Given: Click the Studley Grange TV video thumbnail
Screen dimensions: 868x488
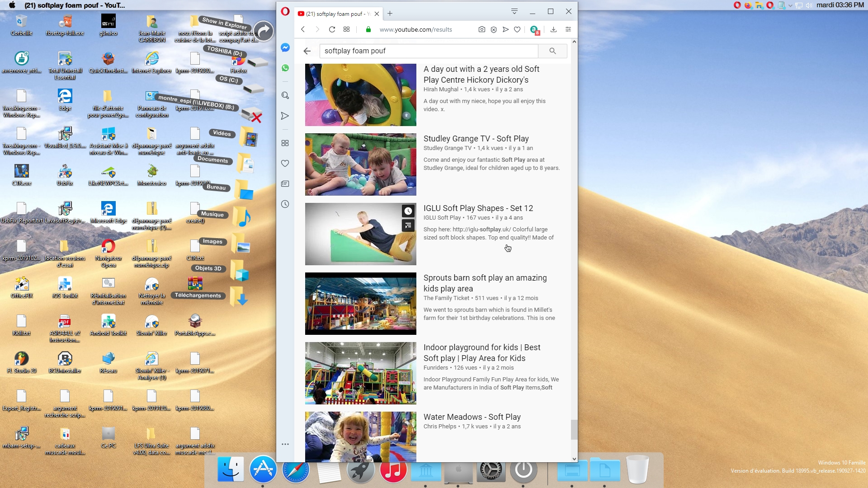Looking at the screenshot, I should point(360,164).
